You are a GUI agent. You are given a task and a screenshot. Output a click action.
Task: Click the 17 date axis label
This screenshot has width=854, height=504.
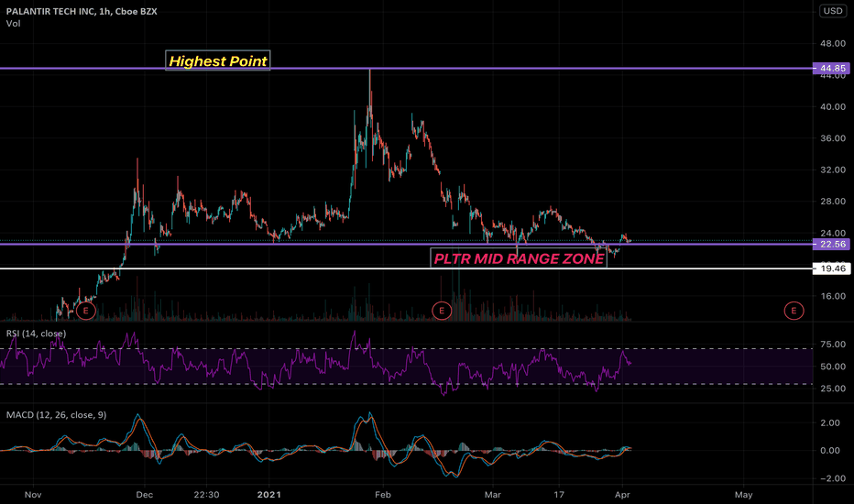(x=559, y=495)
